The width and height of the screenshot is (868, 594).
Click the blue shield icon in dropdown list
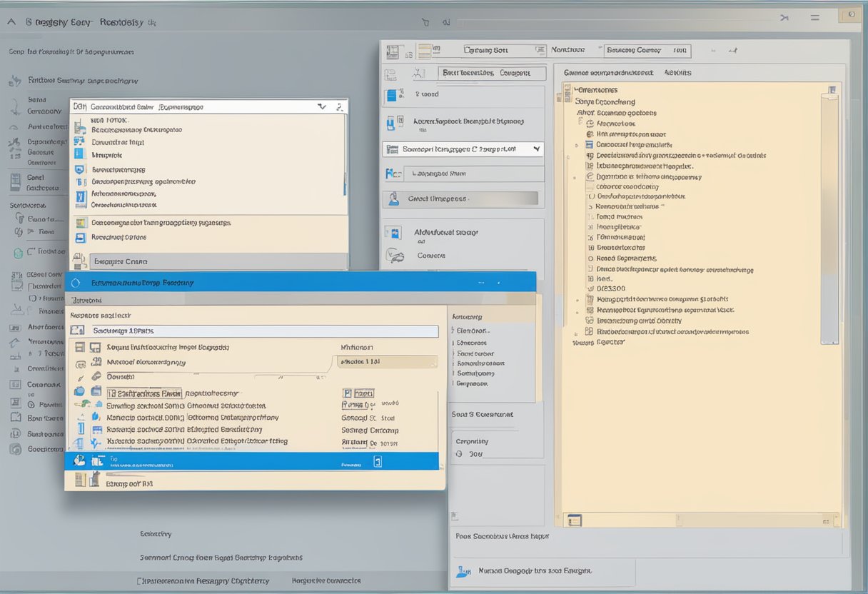pyautogui.click(x=79, y=170)
